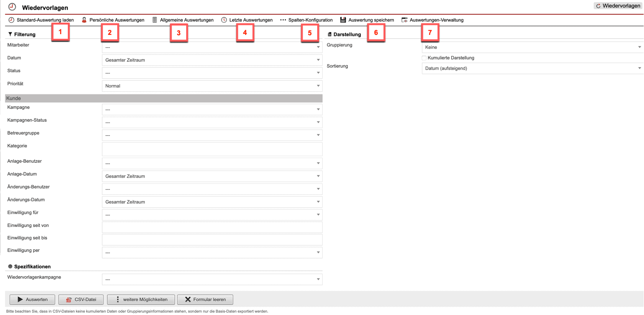Viewport: 644px width, 315px height.
Task: Open the Betreuergruppe dropdown
Action: (212, 135)
